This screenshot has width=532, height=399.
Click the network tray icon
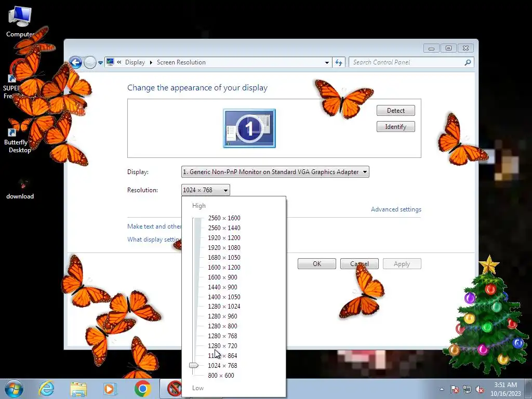(x=467, y=389)
